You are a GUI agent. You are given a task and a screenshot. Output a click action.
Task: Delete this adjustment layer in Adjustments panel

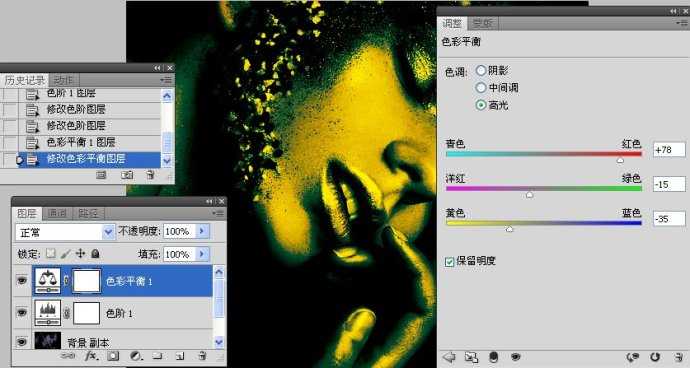point(678,357)
